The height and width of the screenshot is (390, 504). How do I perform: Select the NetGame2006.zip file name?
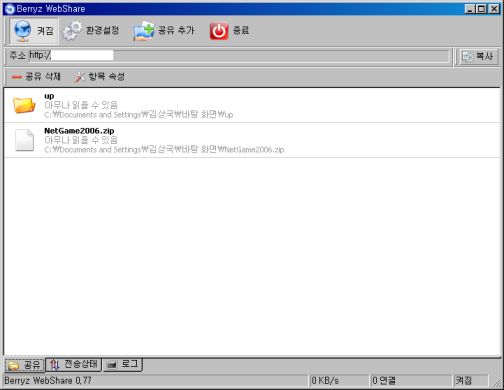pos(79,131)
